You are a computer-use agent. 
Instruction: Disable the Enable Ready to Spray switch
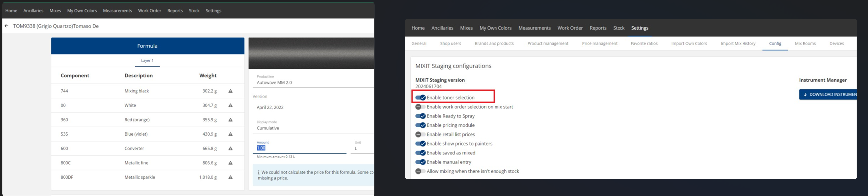point(420,116)
